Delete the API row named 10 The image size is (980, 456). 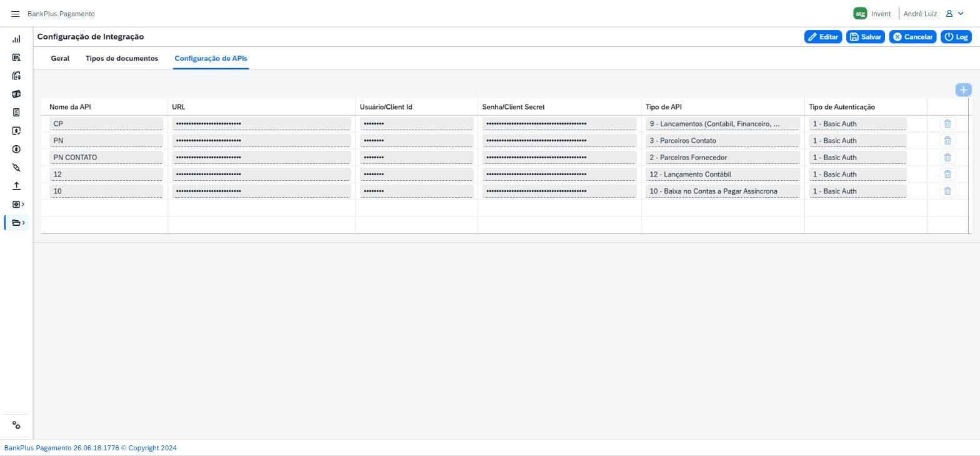947,191
